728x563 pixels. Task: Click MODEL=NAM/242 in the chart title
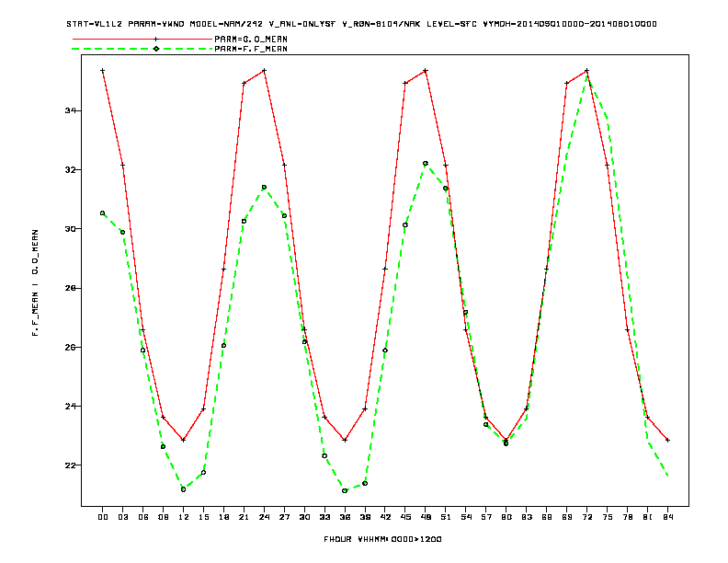[226, 24]
